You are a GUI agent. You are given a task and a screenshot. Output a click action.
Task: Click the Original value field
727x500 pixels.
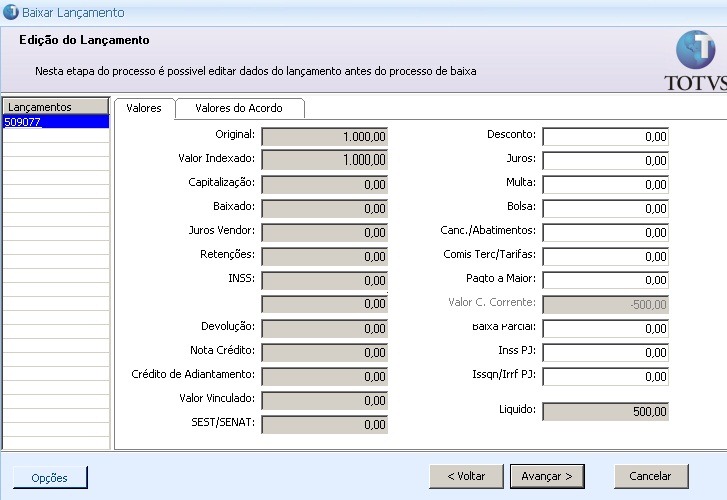click(325, 136)
